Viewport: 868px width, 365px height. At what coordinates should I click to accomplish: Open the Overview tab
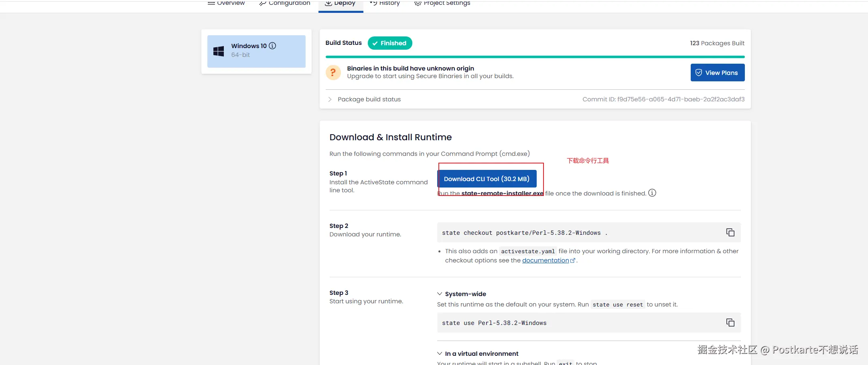226,3
